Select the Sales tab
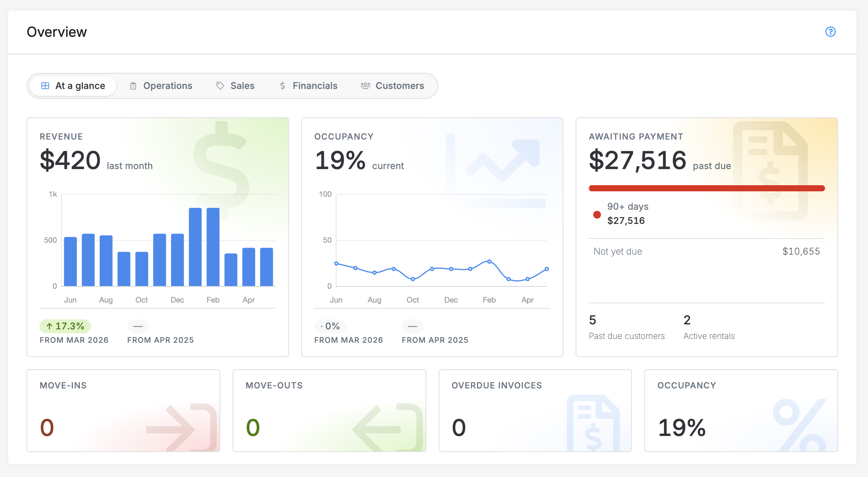868x477 pixels. (x=235, y=86)
